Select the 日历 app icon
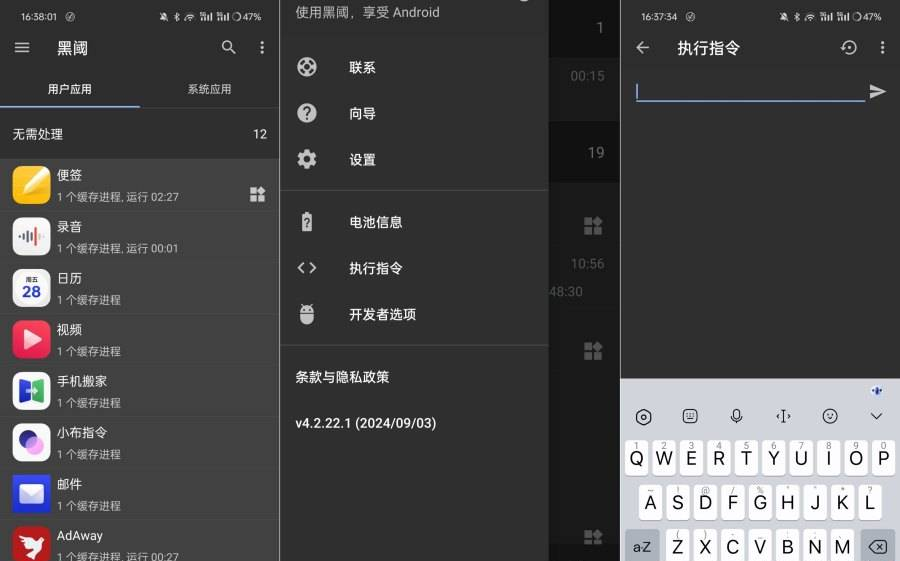 click(32, 288)
